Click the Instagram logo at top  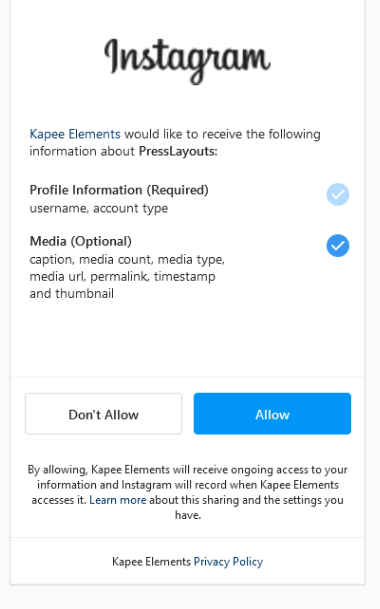point(187,61)
